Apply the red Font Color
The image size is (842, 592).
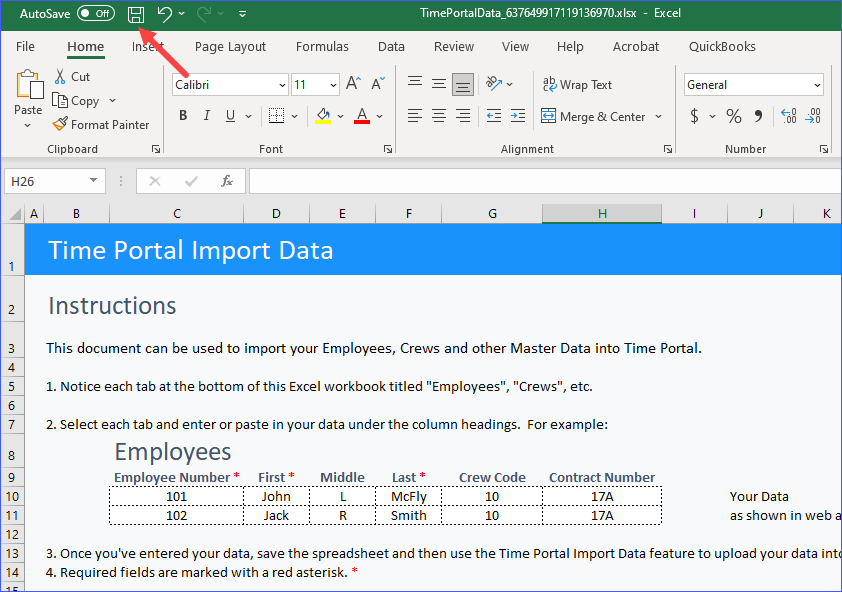click(362, 115)
